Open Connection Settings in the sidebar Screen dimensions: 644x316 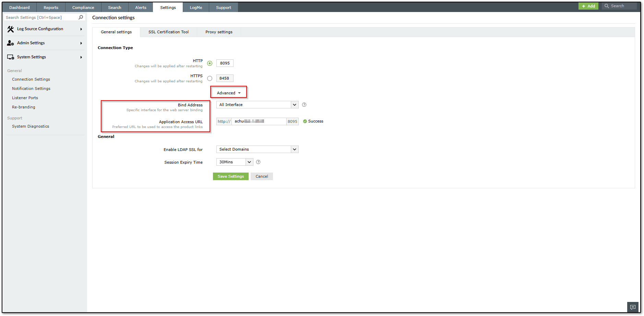tap(31, 79)
